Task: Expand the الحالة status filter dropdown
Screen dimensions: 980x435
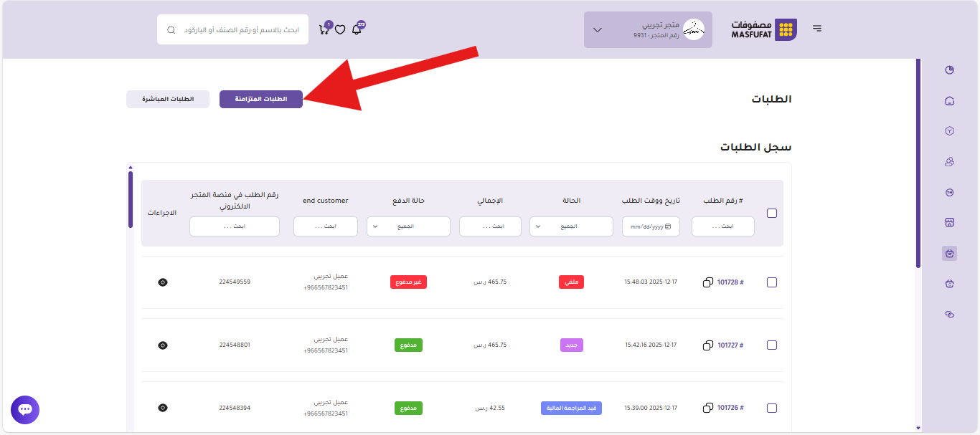Action: tap(571, 226)
